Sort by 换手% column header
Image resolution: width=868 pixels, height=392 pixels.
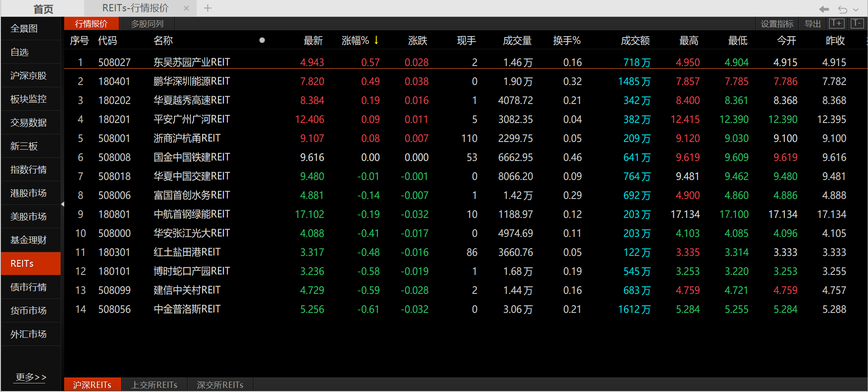[x=567, y=41]
